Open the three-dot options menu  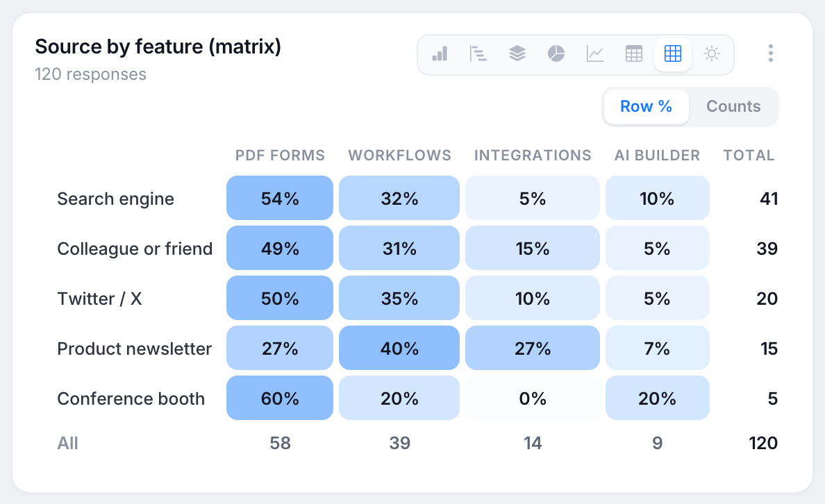tap(771, 53)
